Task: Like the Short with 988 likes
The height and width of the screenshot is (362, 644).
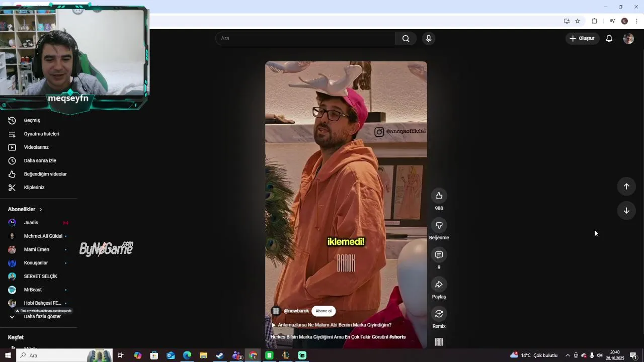Action: coord(439,196)
